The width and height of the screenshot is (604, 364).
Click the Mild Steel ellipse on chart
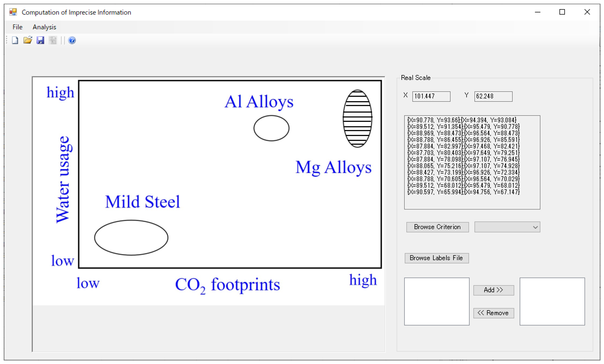click(x=131, y=238)
